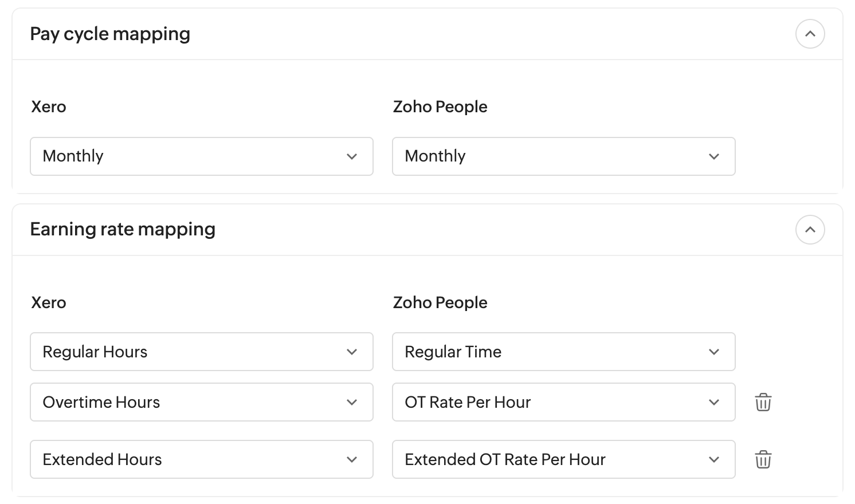This screenshot has height=504, width=855.
Task: Open the Regular Hours dropdown
Action: [201, 352]
